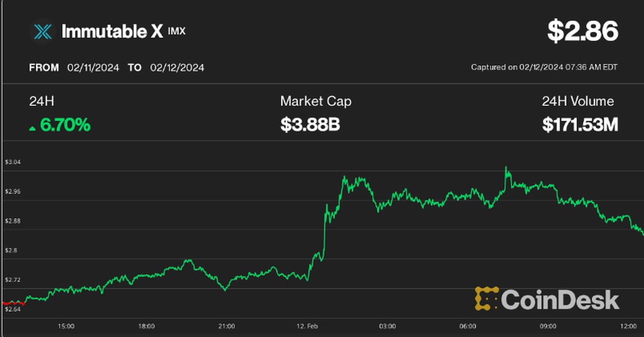Select the Immutable X title text
Screen dimensions: 644x337
tap(112, 32)
